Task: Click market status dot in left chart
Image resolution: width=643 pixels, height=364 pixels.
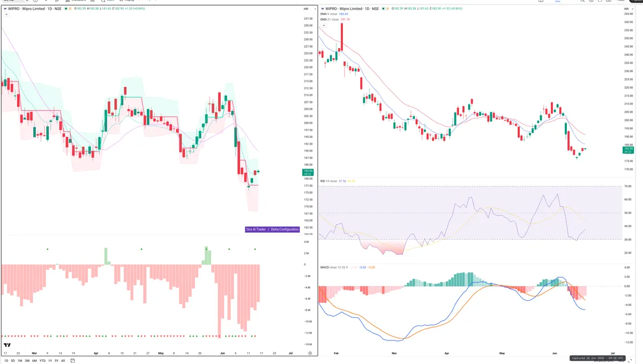Action: (x=66, y=9)
